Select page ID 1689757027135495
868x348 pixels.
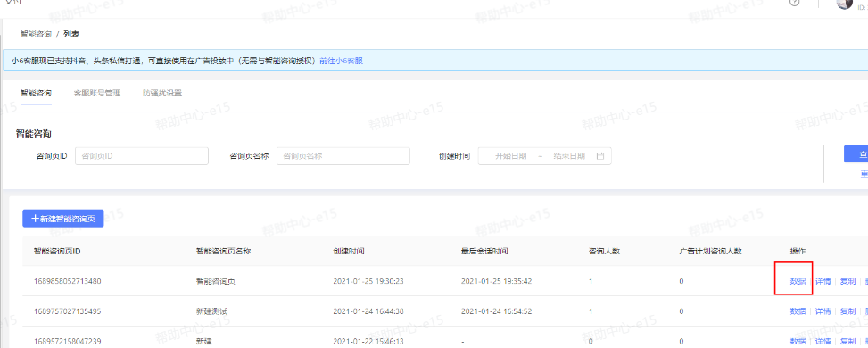coord(68,311)
